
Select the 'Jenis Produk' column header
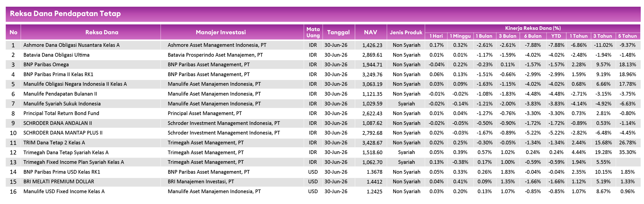click(x=406, y=32)
